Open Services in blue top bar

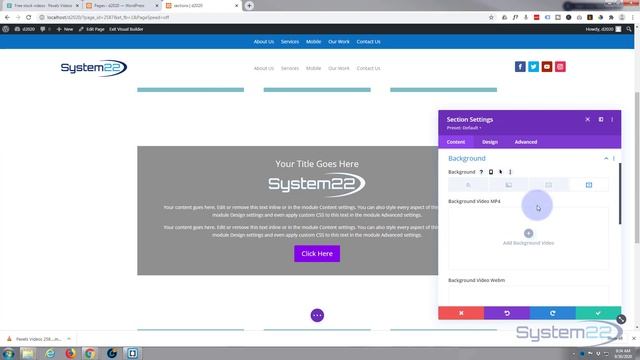[x=290, y=42]
